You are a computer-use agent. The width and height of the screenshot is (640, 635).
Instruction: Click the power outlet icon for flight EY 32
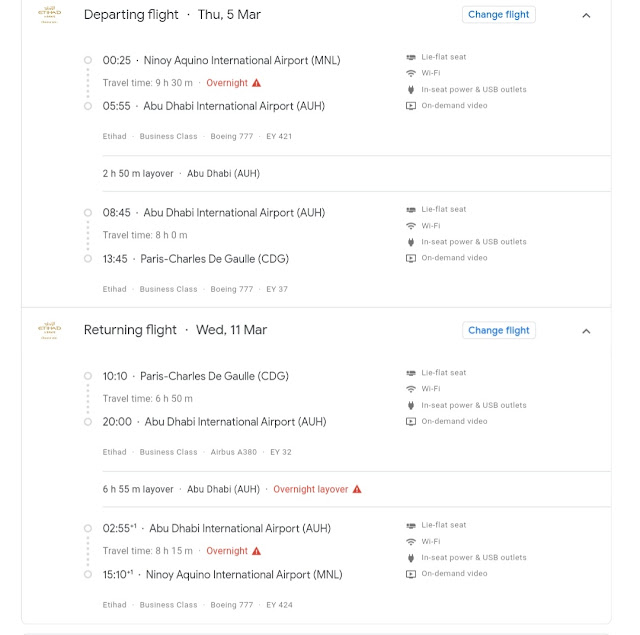pos(411,405)
